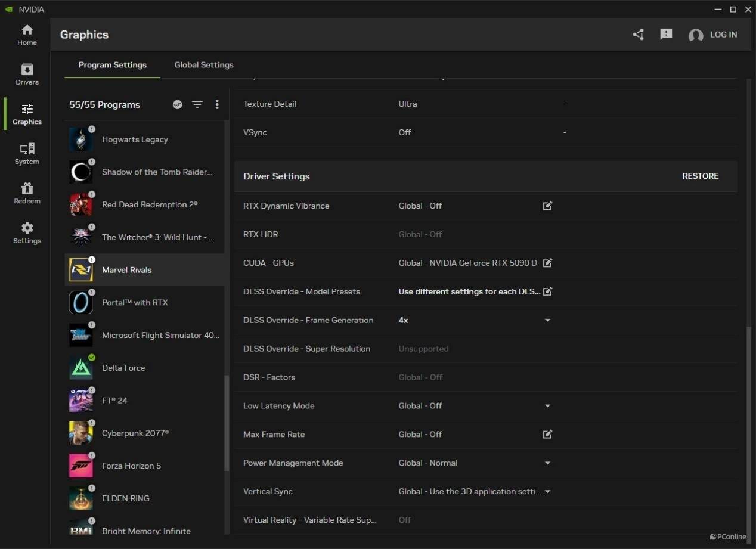Open Settings gear in sidebar
Viewport: 756px width, 549px height.
coord(27,232)
